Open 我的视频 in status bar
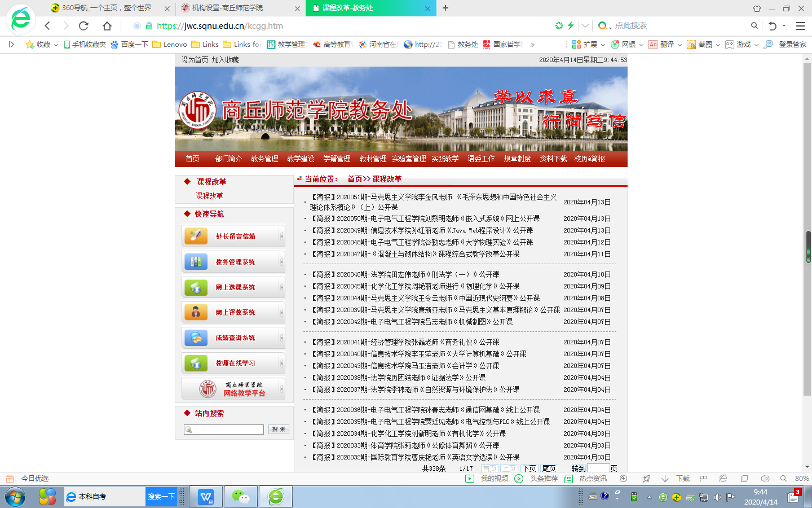812x508 pixels. (x=487, y=479)
